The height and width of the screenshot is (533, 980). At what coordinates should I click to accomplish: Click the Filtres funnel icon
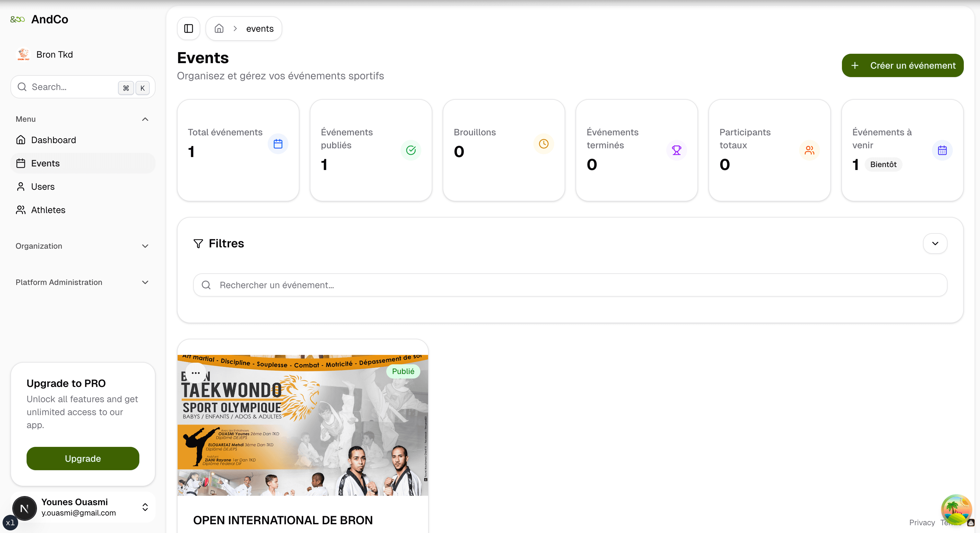point(198,243)
